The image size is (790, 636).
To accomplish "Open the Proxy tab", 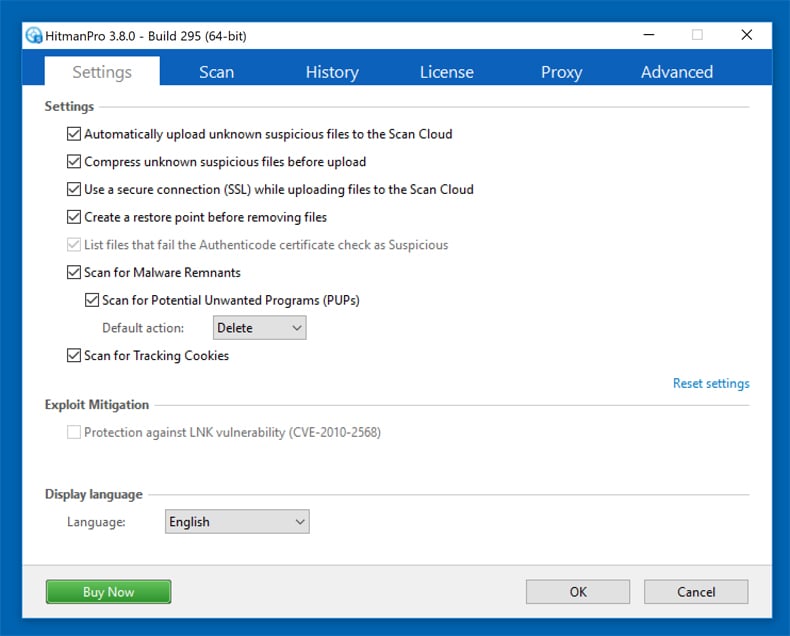I will coord(562,72).
